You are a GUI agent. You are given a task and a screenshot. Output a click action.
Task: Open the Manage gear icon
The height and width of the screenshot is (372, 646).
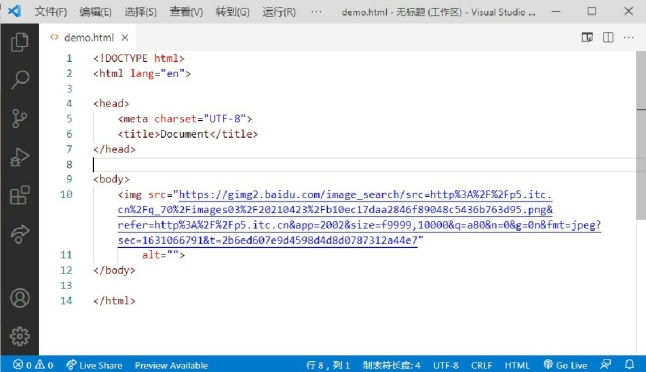tap(19, 337)
